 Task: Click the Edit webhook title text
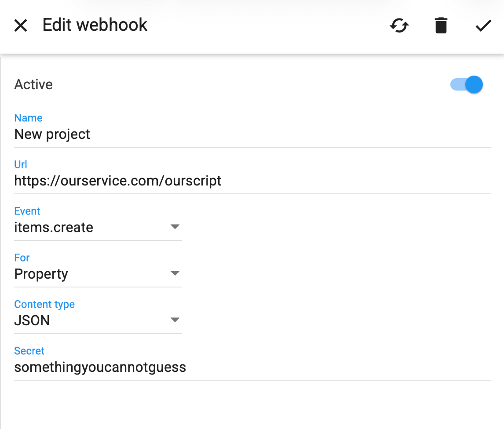click(x=95, y=25)
